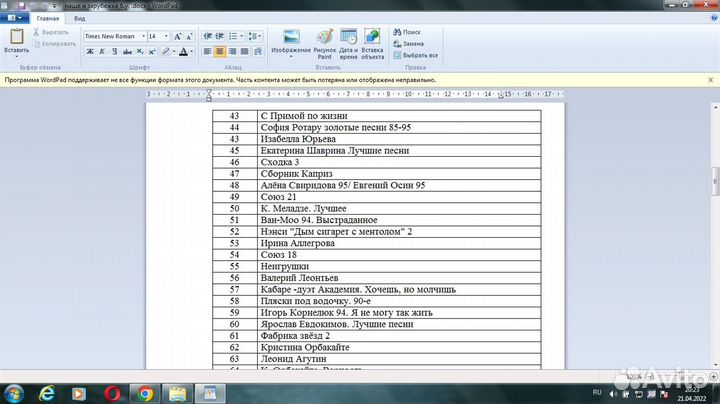This screenshot has height=404, width=720.
Task: Toggle italic К formatting
Action: click(101, 51)
